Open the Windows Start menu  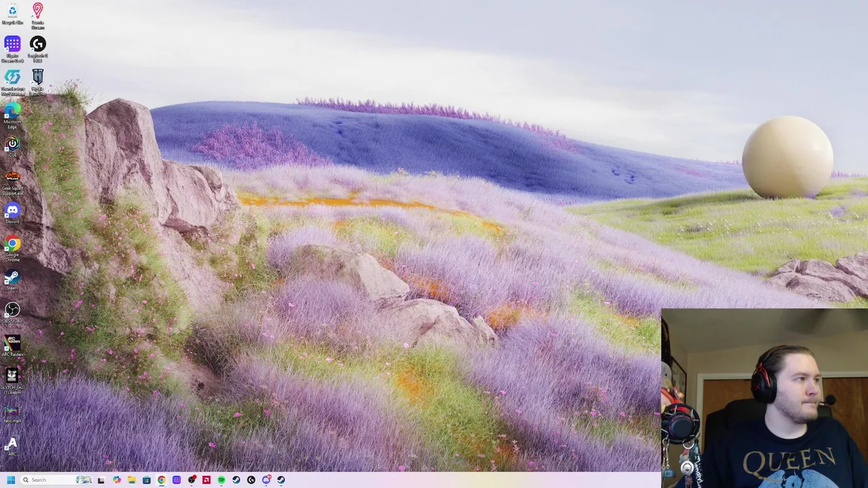click(x=11, y=480)
